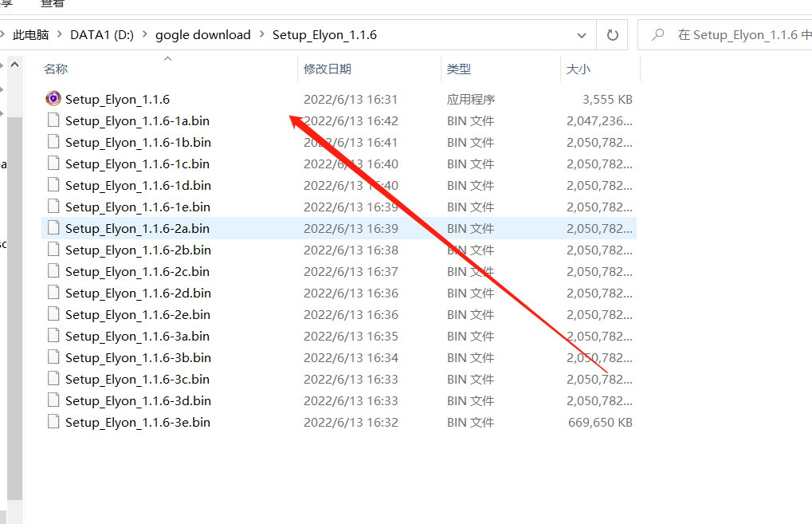Select the Setup_Elyon_1.1.6-1e.bin file icon
This screenshot has height=524, width=812.
click(x=53, y=207)
